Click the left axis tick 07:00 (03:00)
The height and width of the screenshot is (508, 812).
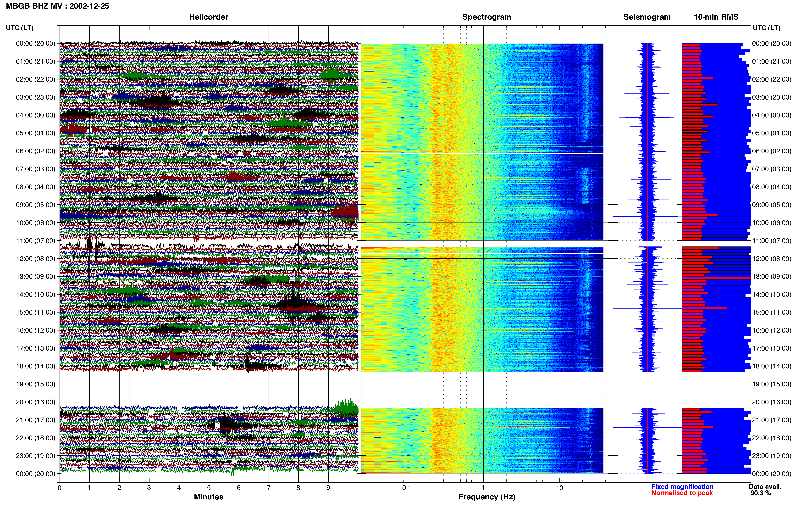point(36,169)
